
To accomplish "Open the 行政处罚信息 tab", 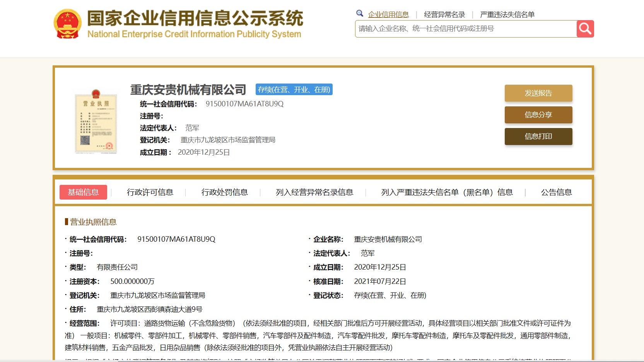I will tap(225, 192).
